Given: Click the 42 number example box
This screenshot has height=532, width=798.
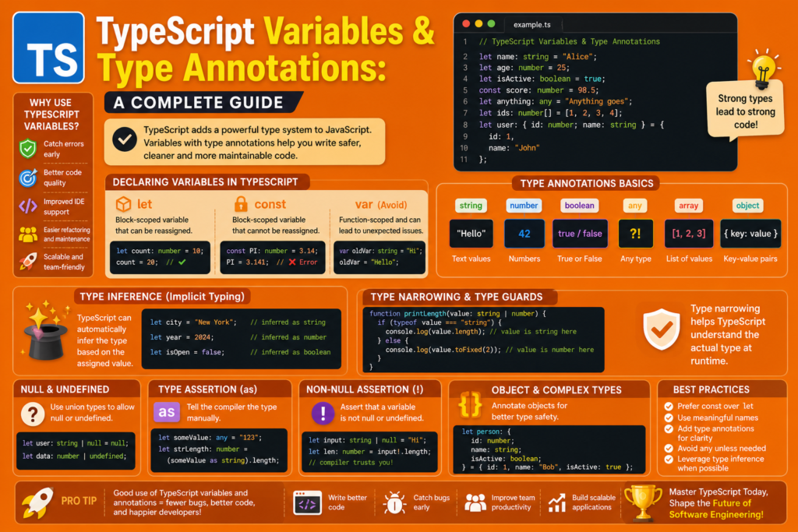Looking at the screenshot, I should [x=524, y=234].
